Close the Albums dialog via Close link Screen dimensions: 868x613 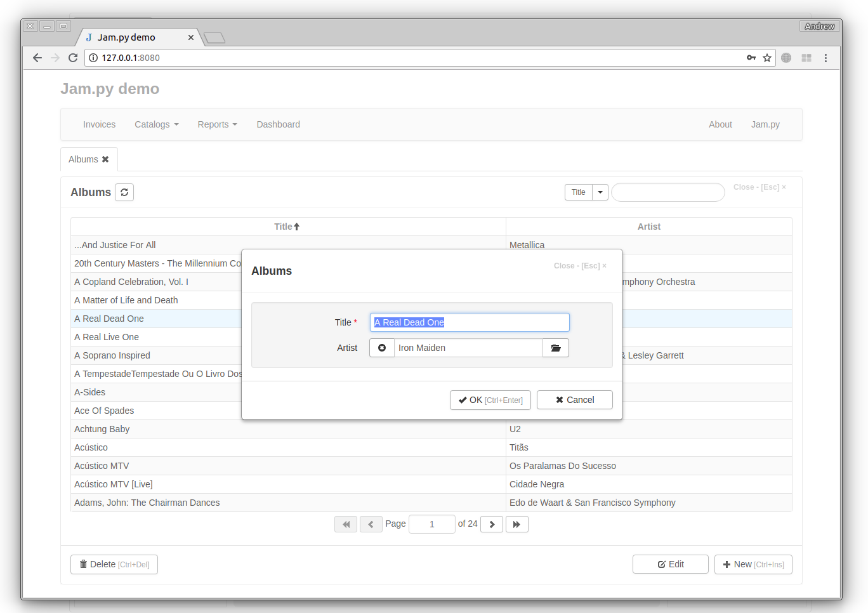[x=580, y=266]
